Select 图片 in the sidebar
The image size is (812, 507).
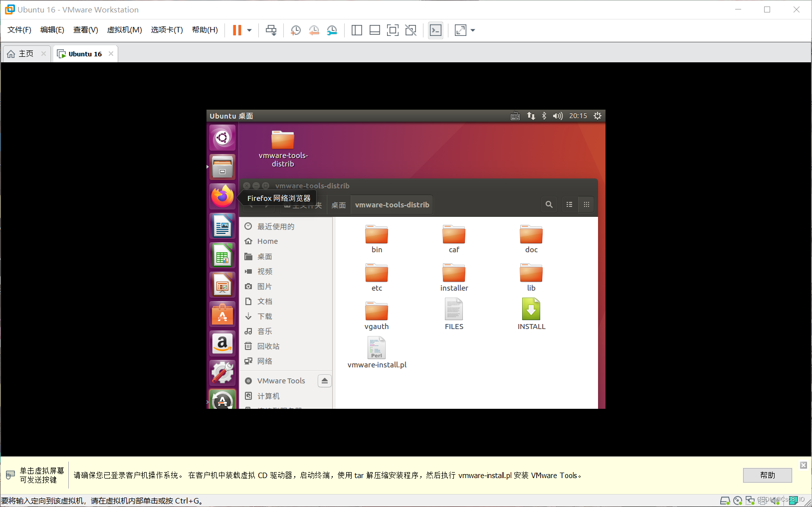286,286
